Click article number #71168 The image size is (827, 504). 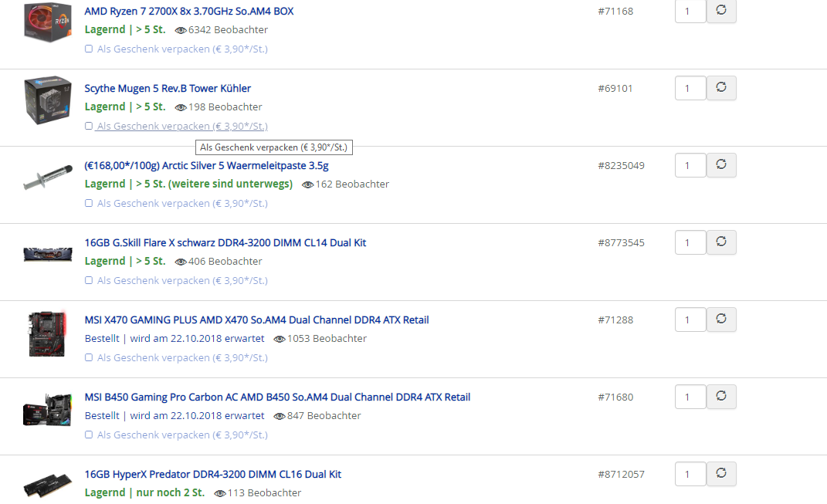click(615, 11)
